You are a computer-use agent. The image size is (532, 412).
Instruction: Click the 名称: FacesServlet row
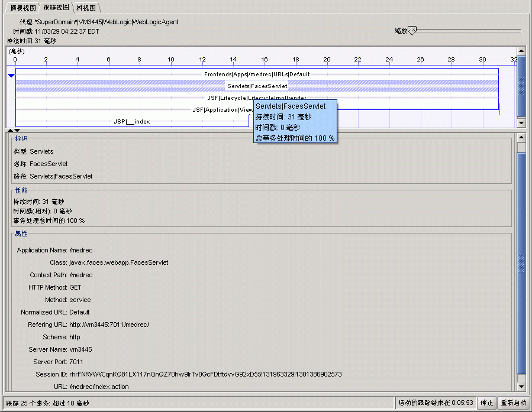(40, 164)
